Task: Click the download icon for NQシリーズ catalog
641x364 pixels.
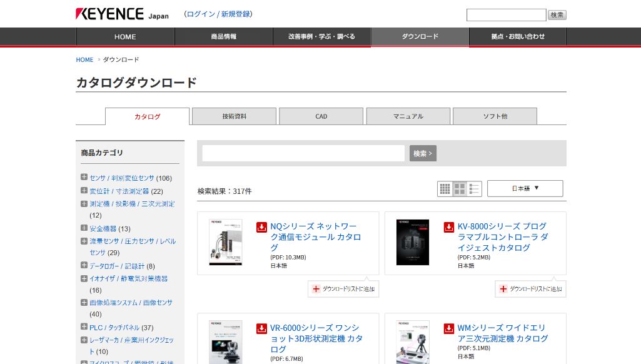Action: point(261,227)
